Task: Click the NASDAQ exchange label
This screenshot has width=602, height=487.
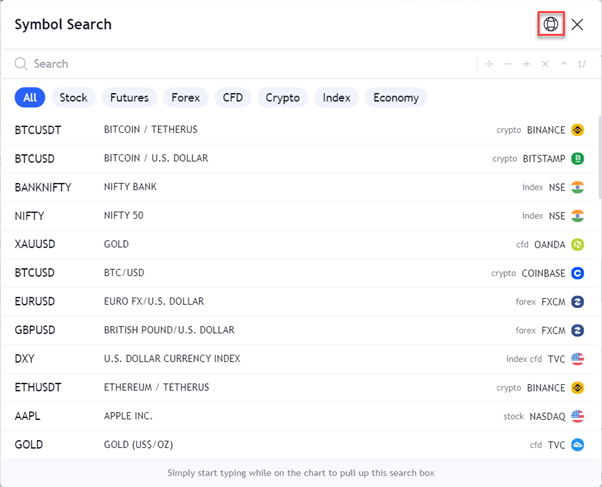Action: point(547,416)
